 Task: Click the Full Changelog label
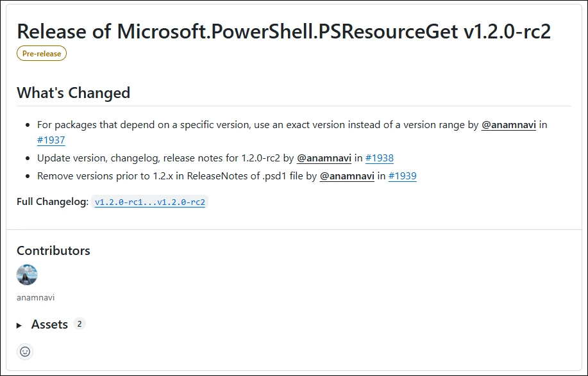(x=53, y=202)
